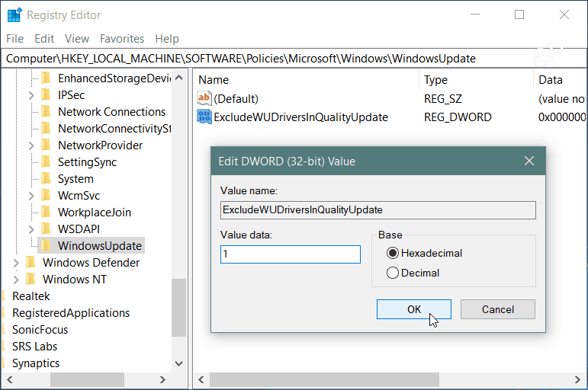Screen dimensions: 588x390
Task: Click the values pane scroll right arrow
Action: pos(577,380)
